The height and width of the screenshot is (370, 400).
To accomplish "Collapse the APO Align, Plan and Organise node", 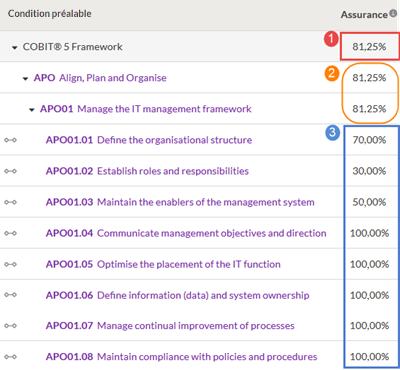I will [25, 79].
